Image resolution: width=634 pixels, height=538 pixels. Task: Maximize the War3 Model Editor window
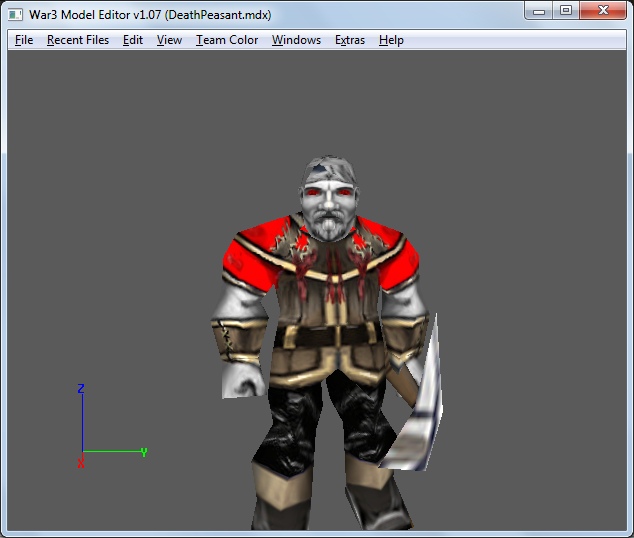(566, 11)
